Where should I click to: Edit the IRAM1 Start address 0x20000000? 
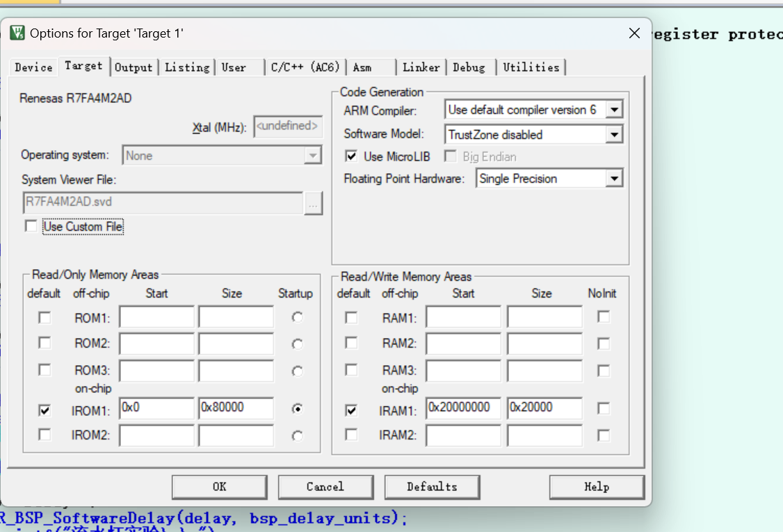click(x=463, y=408)
